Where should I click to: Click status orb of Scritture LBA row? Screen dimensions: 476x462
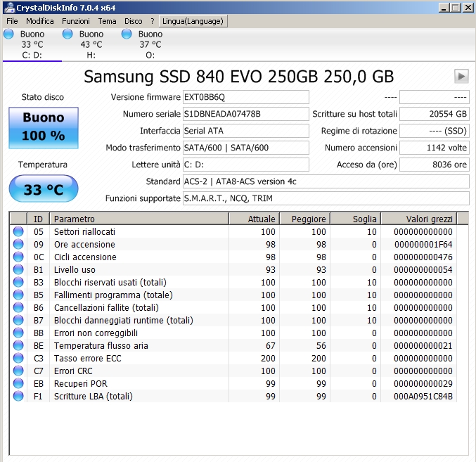pos(18,396)
